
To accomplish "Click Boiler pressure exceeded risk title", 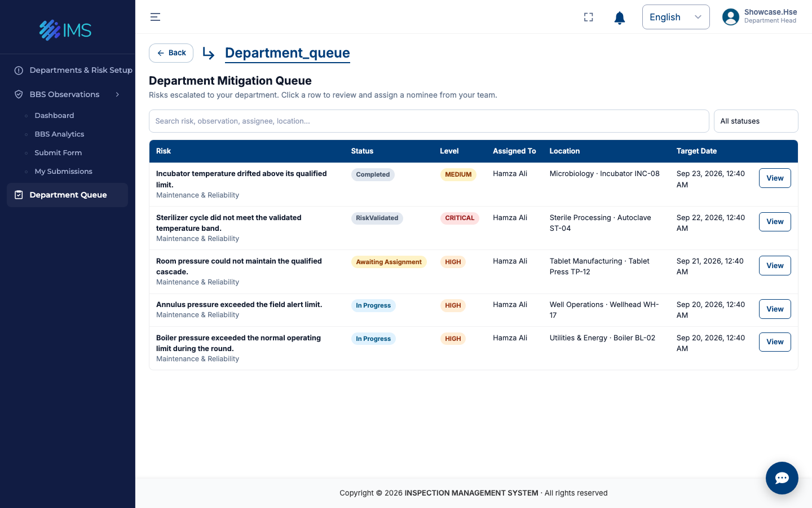I will point(239,343).
